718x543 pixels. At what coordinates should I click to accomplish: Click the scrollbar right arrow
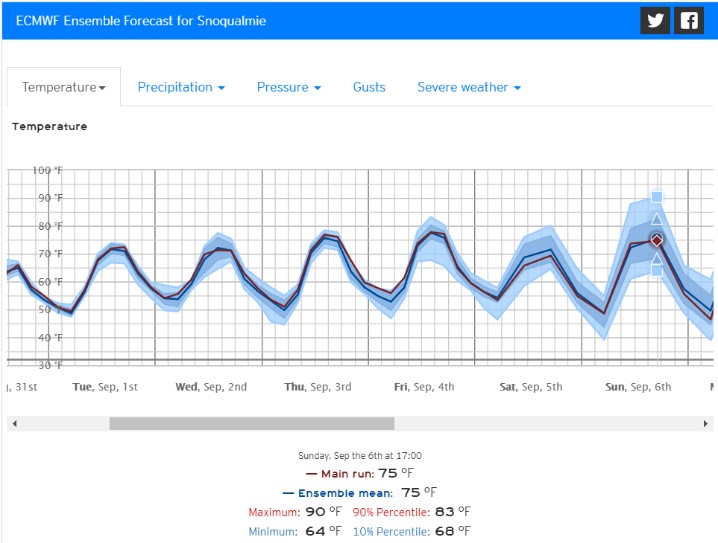click(706, 424)
